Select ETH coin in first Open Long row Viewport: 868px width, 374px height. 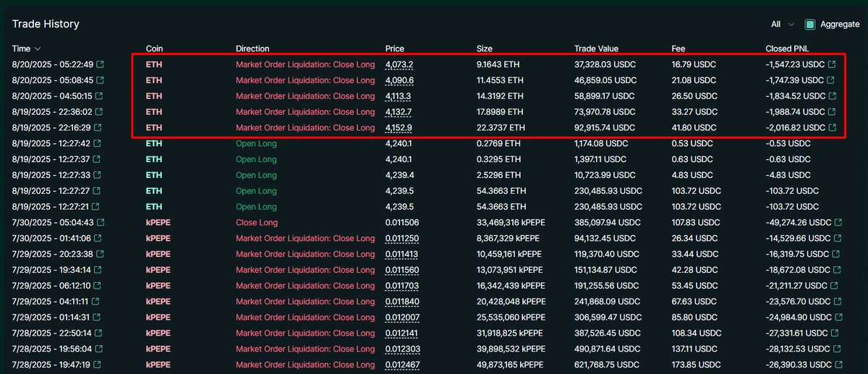tap(154, 143)
